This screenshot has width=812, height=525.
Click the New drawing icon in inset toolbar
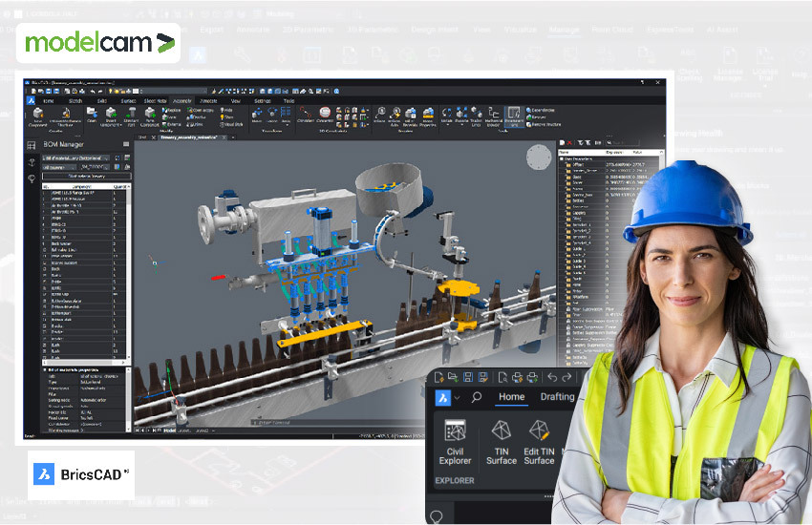point(438,377)
